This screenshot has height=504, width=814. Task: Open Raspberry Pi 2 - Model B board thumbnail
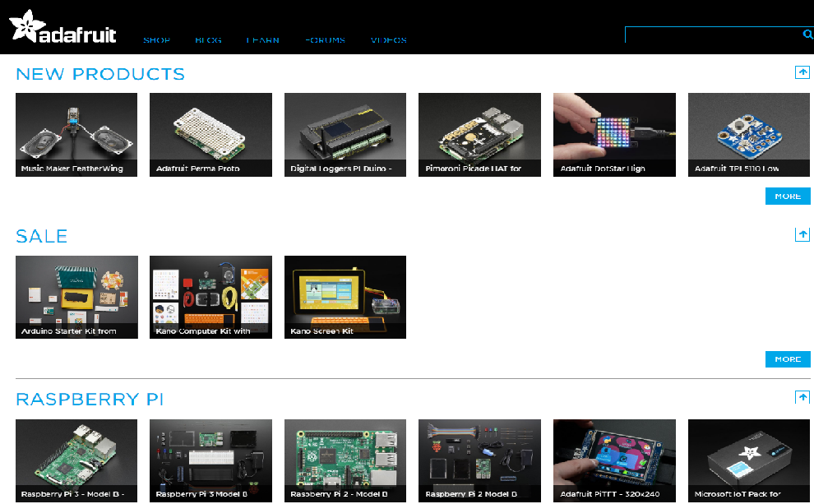(x=345, y=460)
